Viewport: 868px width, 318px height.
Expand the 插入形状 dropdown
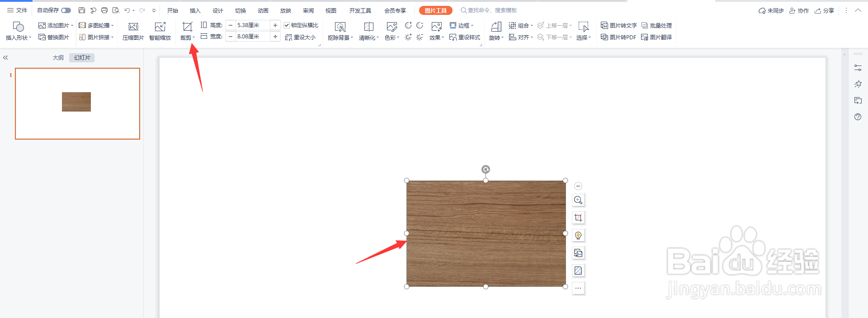tap(30, 38)
